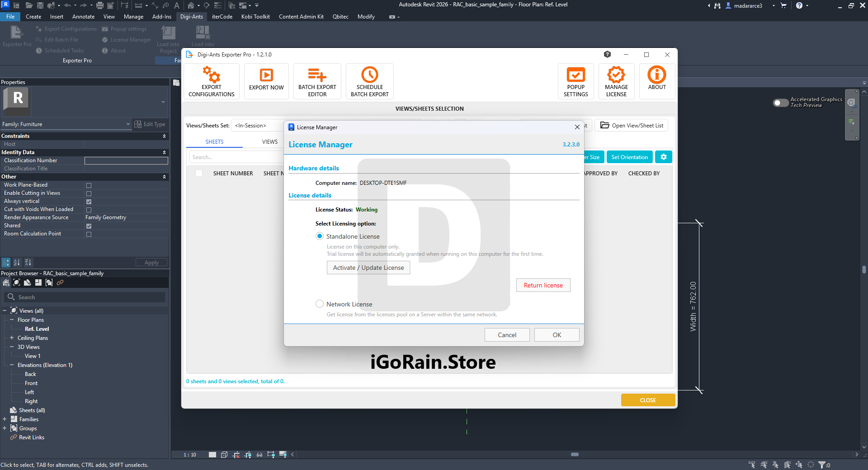This screenshot has width=868, height=470.
Task: Toggle Work Plane-Based checkbox
Action: point(89,185)
